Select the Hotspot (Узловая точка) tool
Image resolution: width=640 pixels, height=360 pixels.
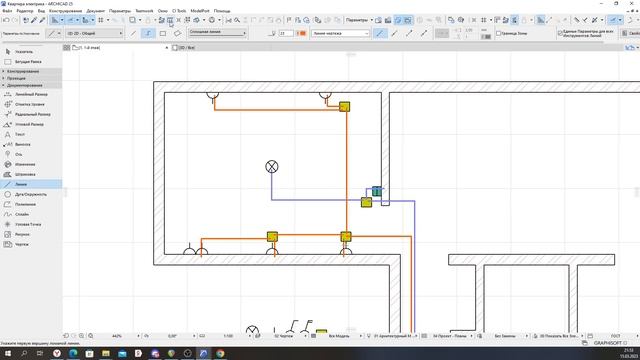pyautogui.click(x=31, y=224)
